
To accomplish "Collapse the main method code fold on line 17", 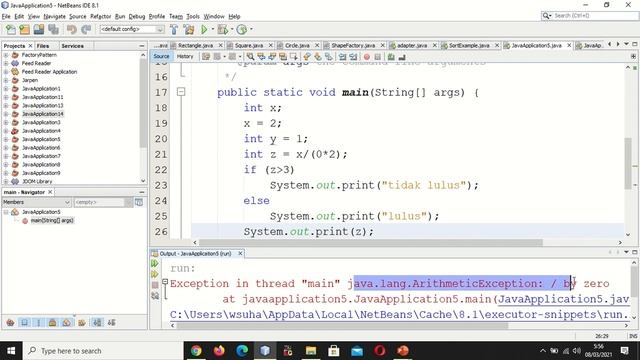I will point(181,92).
